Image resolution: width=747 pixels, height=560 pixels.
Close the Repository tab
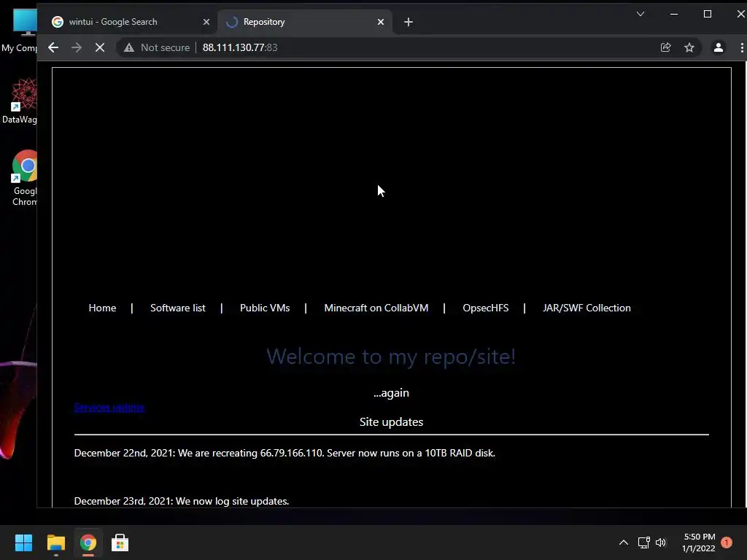coord(381,22)
